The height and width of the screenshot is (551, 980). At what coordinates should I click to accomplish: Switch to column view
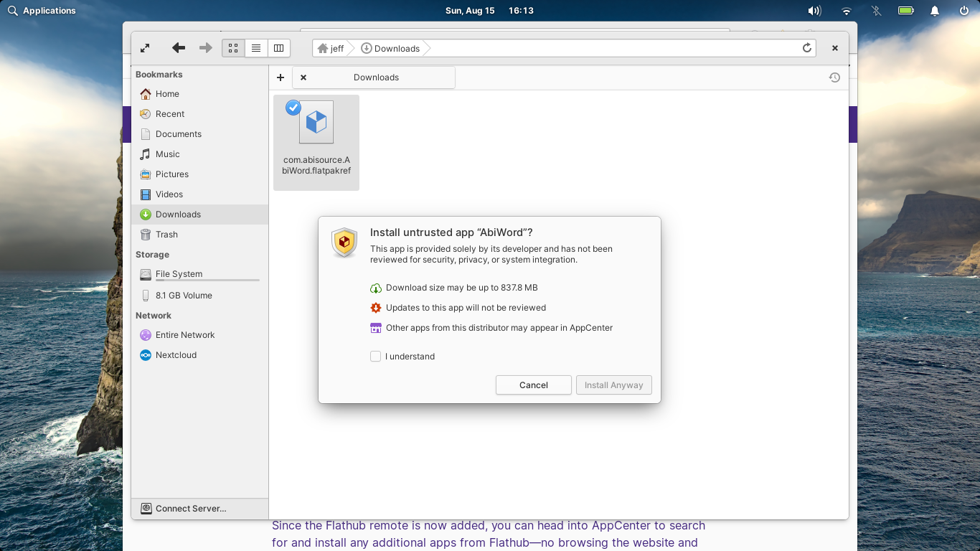pyautogui.click(x=279, y=48)
